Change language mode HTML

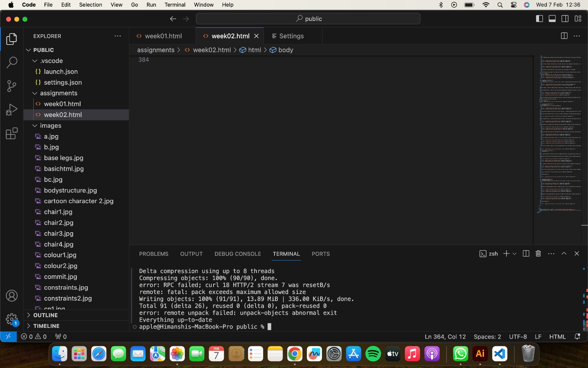click(x=557, y=337)
